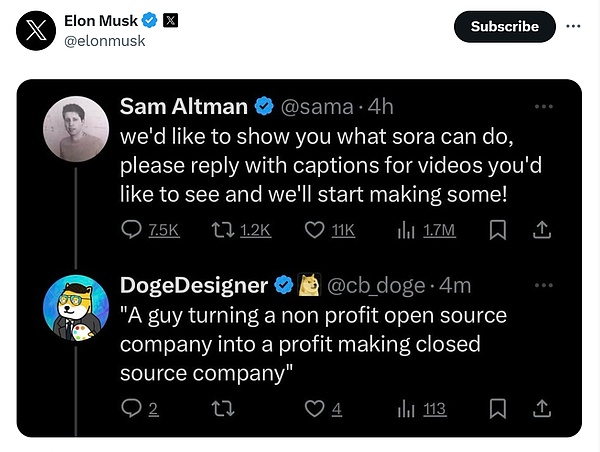Share DogeDesigner's tweet
The height and width of the screenshot is (452, 600).
tap(542, 408)
